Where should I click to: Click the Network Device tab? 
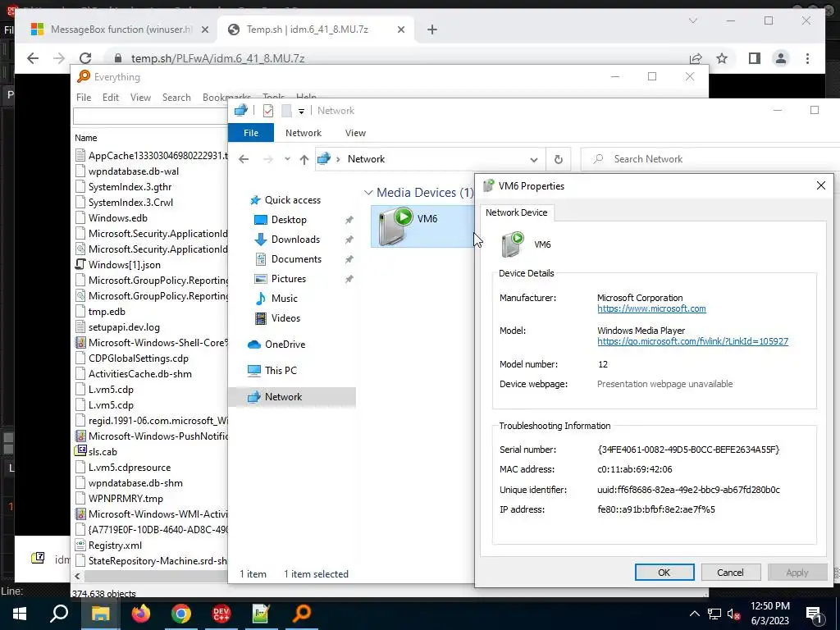(517, 212)
